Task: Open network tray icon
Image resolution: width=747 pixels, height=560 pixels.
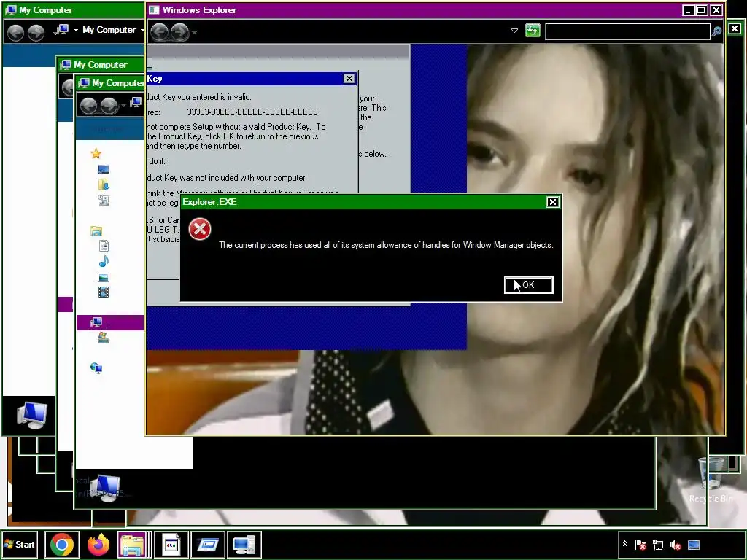Action: coord(658,545)
